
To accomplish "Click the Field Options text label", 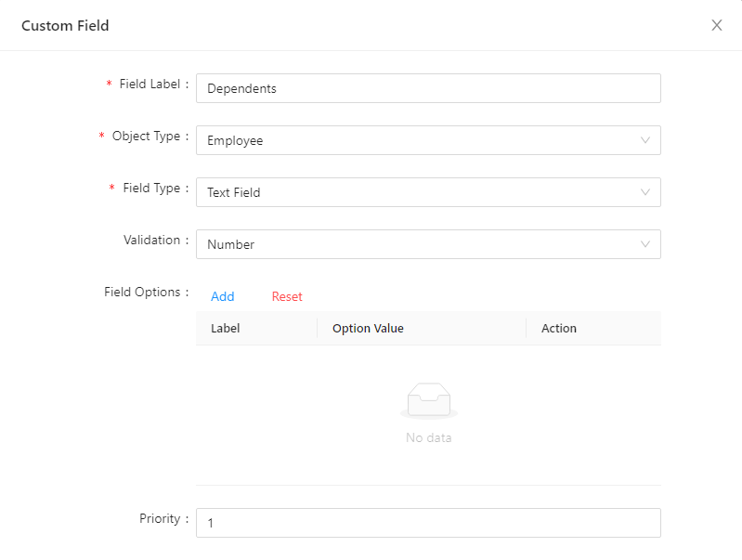I will pos(142,292).
